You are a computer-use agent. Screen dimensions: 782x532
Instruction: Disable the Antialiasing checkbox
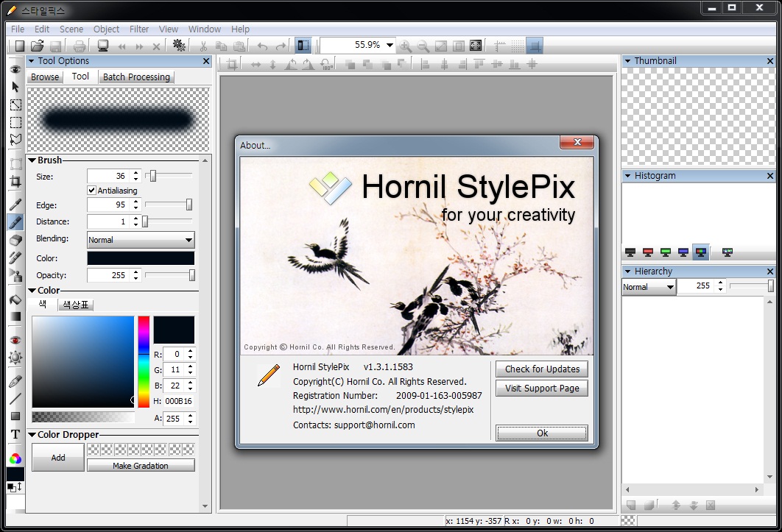tap(92, 191)
